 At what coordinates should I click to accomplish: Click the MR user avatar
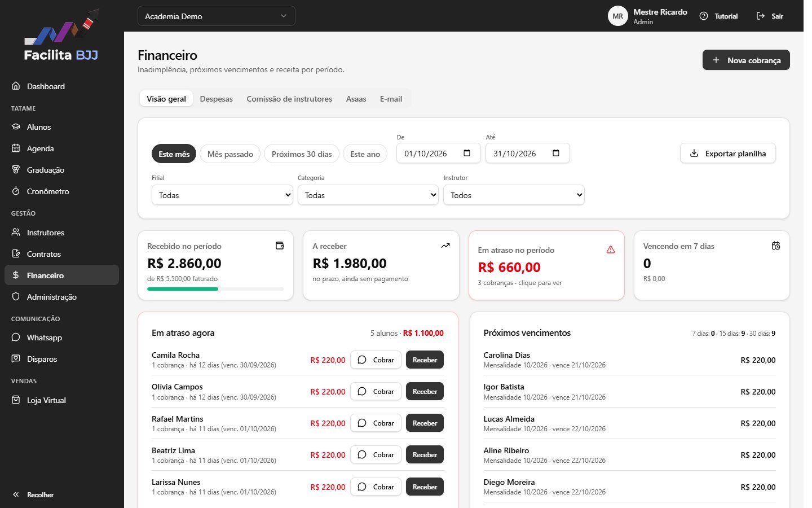pyautogui.click(x=618, y=16)
